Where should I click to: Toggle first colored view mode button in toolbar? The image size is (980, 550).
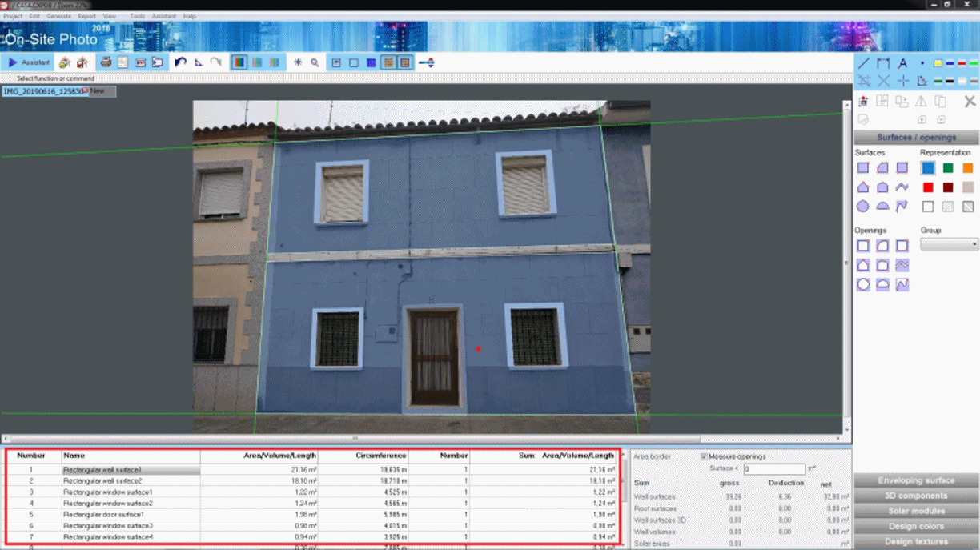239,62
